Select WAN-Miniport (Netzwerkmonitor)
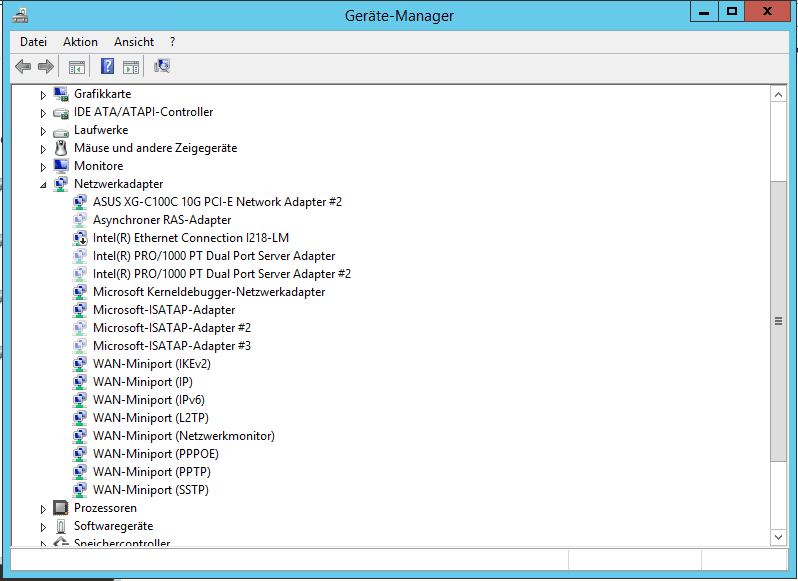 [184, 436]
